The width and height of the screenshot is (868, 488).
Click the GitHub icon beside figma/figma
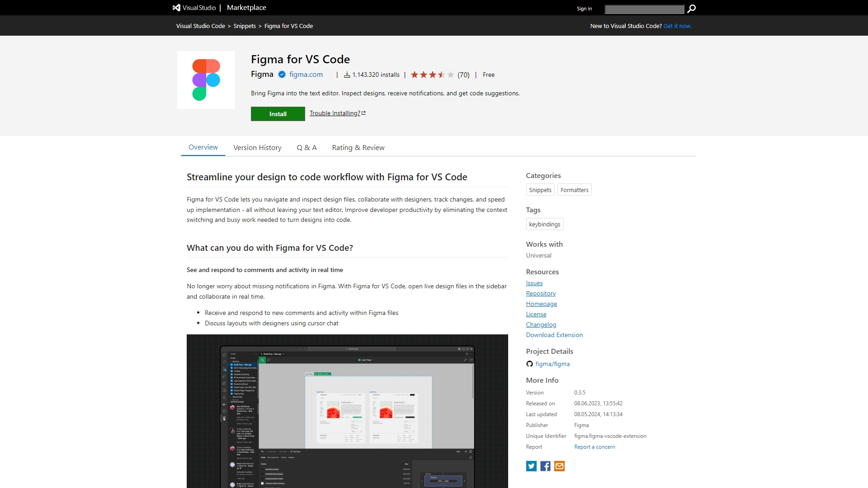(529, 364)
